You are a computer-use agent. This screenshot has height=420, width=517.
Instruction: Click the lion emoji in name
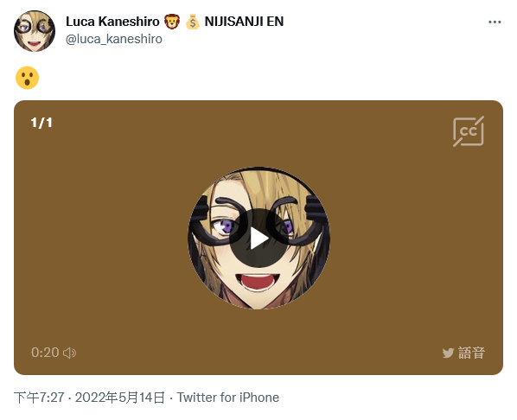point(172,22)
